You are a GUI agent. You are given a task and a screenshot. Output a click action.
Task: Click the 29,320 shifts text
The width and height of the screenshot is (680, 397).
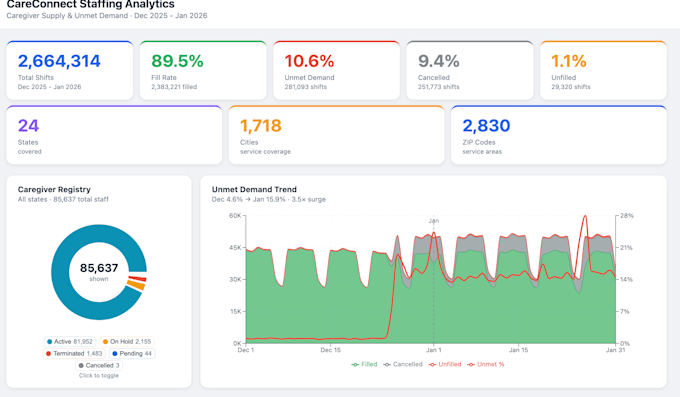[x=571, y=87]
